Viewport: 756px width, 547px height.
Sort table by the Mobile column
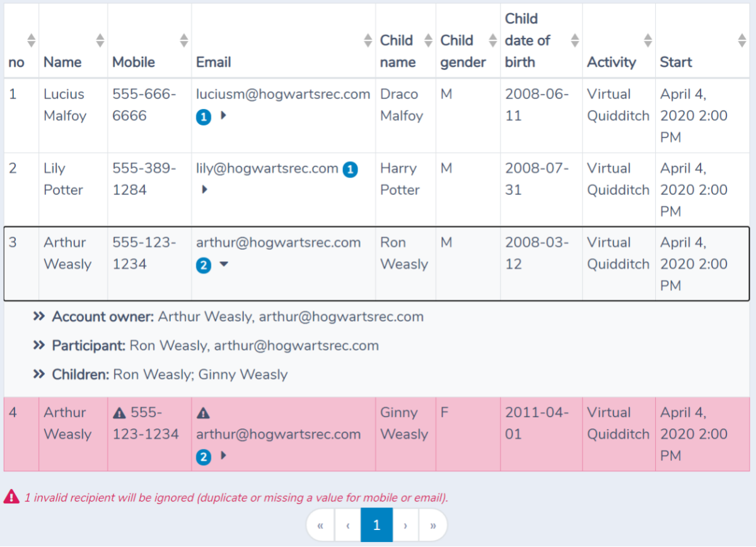click(183, 40)
